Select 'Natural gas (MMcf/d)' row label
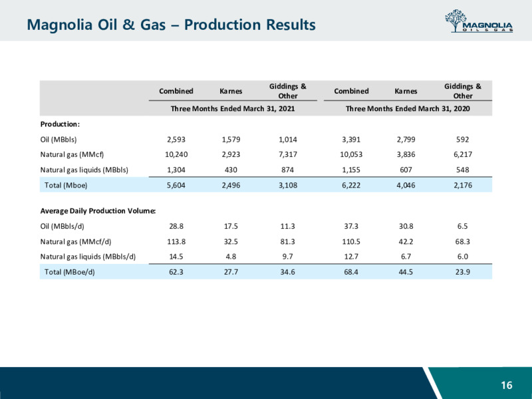Image resolution: width=532 pixels, height=399 pixels. pyautogui.click(x=76, y=241)
